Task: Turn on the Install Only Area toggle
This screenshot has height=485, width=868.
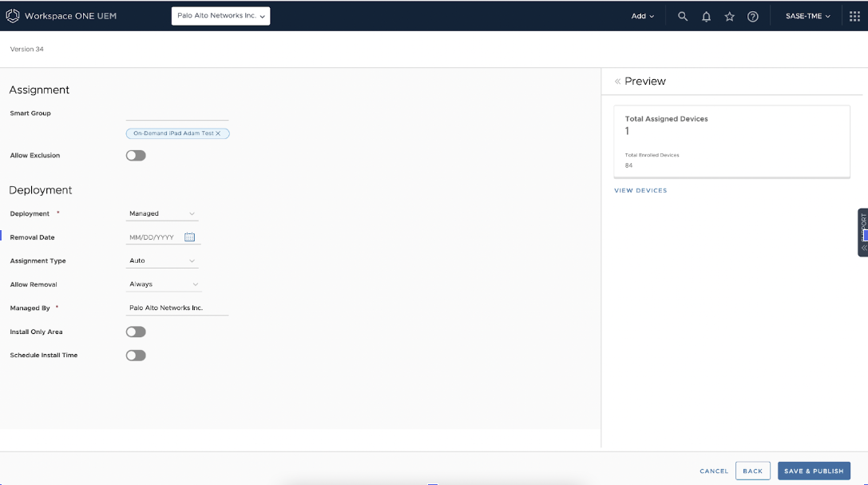Action: coord(136,332)
